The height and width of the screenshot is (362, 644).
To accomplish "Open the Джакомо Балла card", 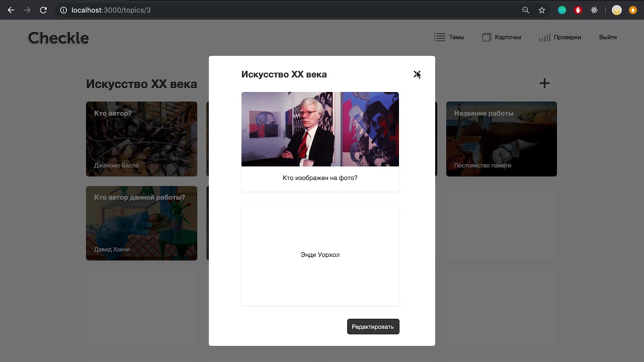I will click(141, 139).
